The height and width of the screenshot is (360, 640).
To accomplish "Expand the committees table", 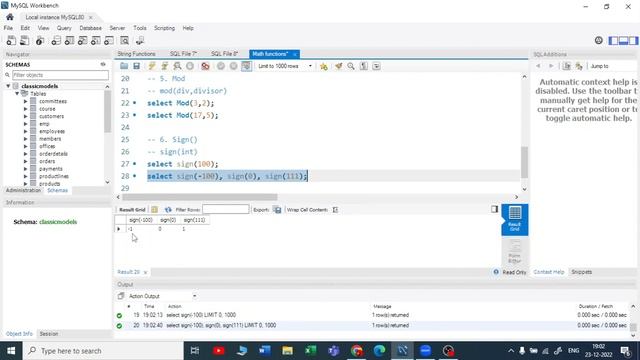I will coord(25,101).
